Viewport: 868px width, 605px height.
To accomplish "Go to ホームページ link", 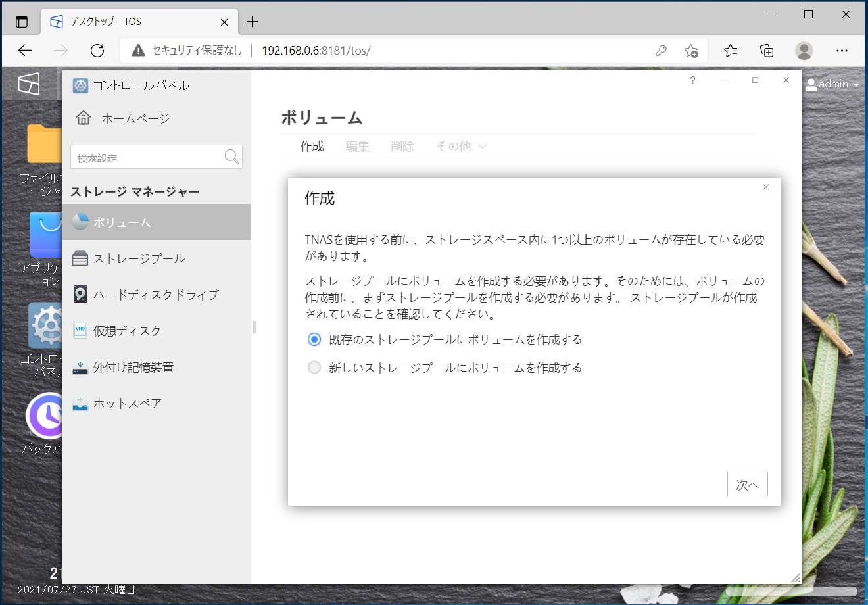I will 135,119.
